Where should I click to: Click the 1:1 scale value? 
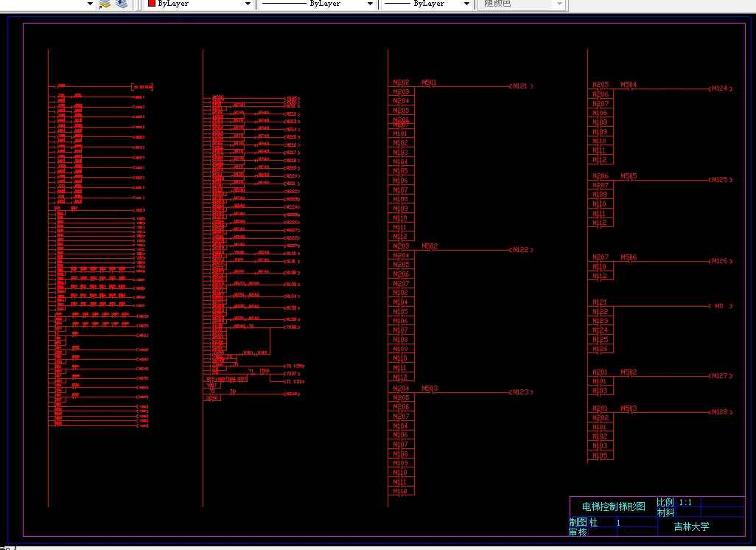point(685,502)
